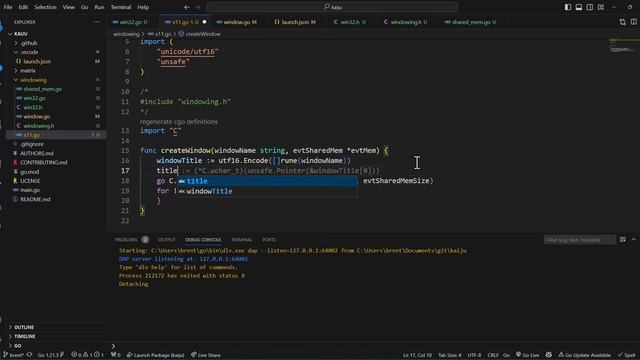Switch to the win32.h editor tab

[x=350, y=22]
